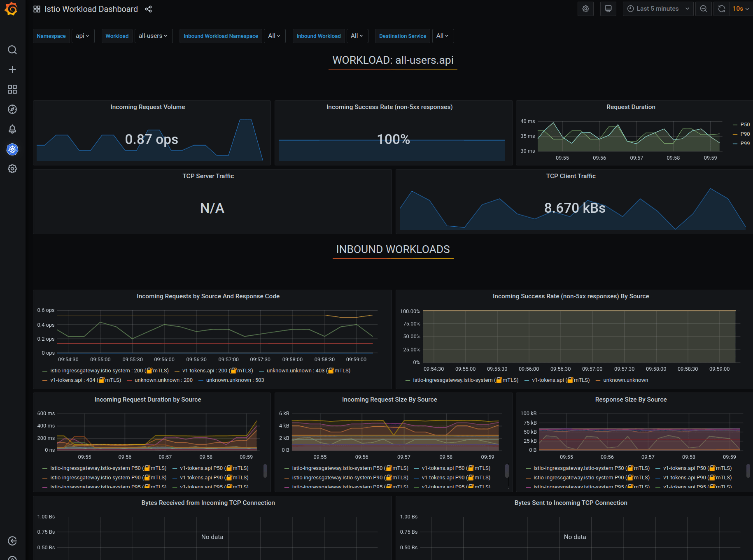Open the Dashboards grid icon in sidebar
The height and width of the screenshot is (560, 753).
coord(12,89)
